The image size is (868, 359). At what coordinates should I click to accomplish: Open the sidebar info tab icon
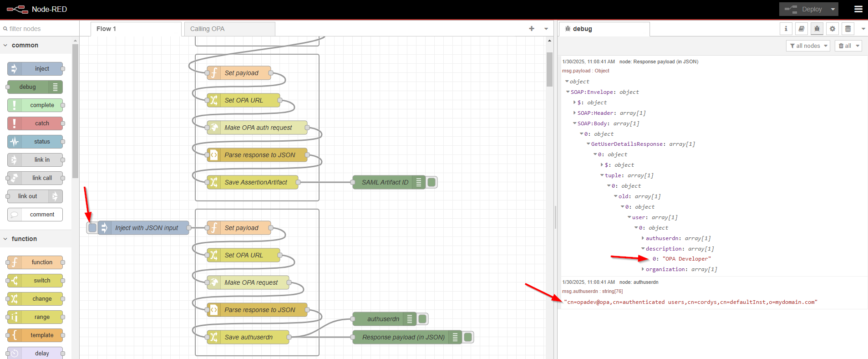click(x=786, y=29)
